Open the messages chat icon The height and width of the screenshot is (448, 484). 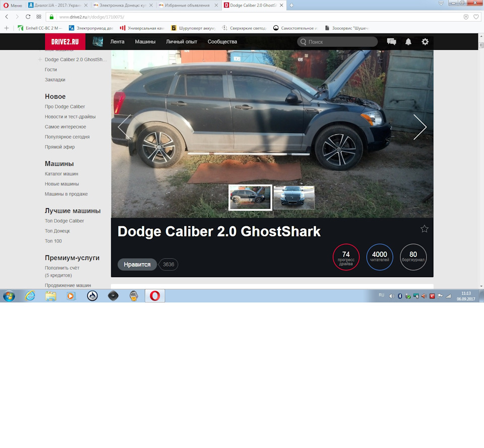391,42
